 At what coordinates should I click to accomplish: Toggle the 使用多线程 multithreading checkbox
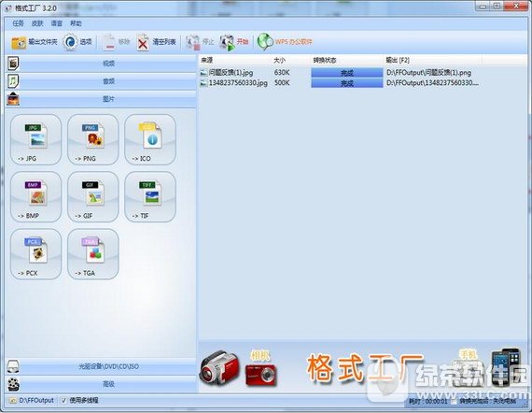coord(63,401)
